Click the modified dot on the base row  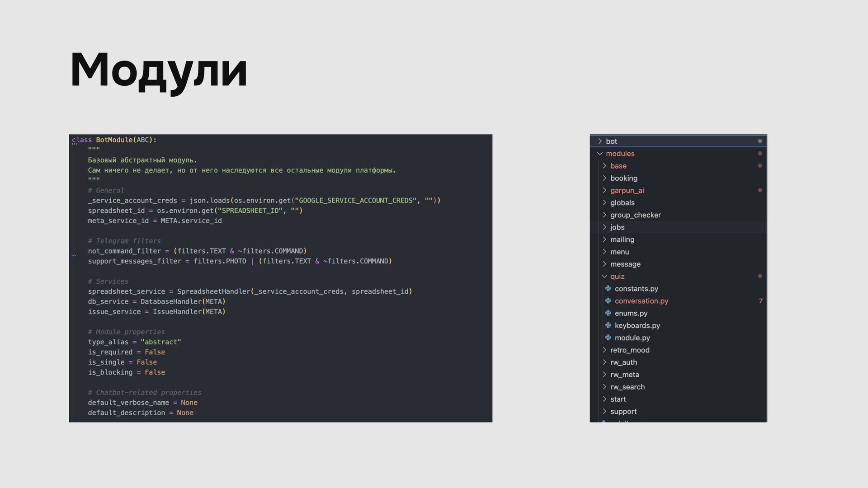point(760,166)
